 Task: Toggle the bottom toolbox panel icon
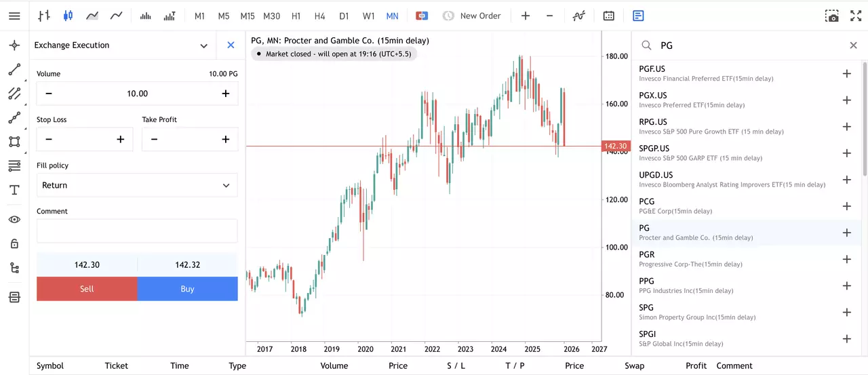pos(14,297)
